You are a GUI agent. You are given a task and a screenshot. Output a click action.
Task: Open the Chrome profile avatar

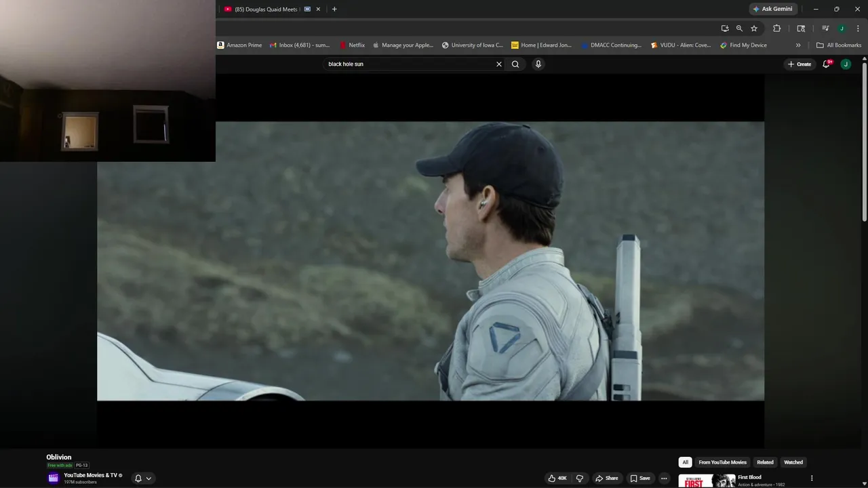point(842,28)
